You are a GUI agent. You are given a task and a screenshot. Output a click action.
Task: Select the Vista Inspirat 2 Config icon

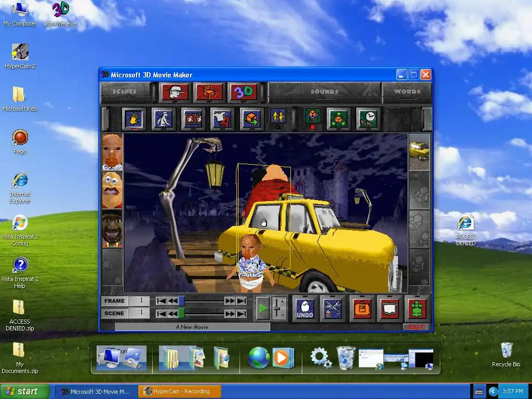[20, 230]
